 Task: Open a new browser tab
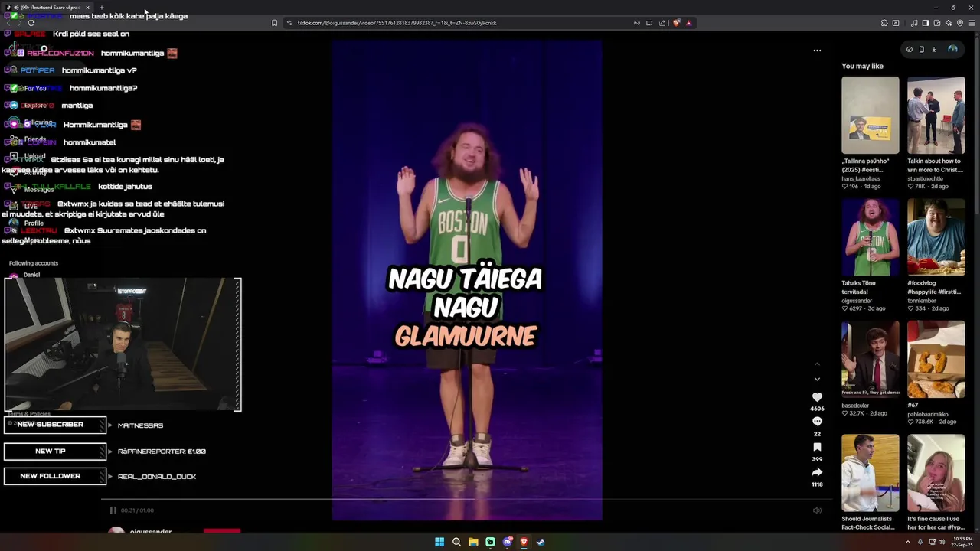(x=101, y=8)
